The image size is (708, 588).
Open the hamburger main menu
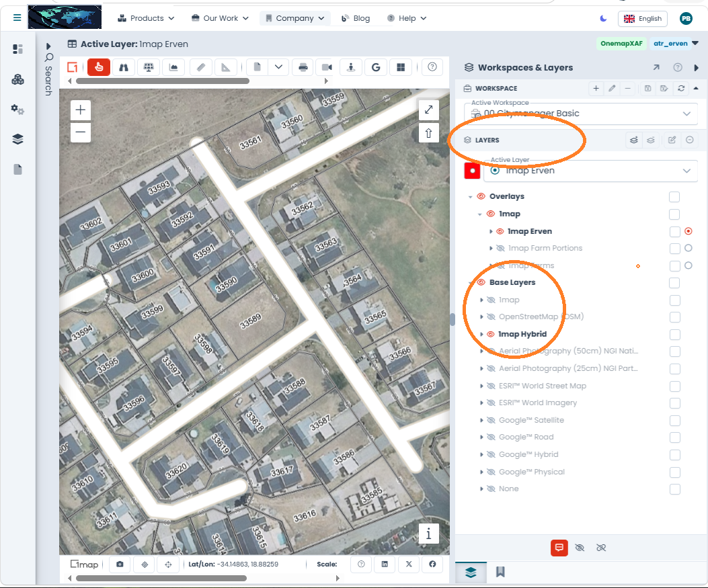17,18
